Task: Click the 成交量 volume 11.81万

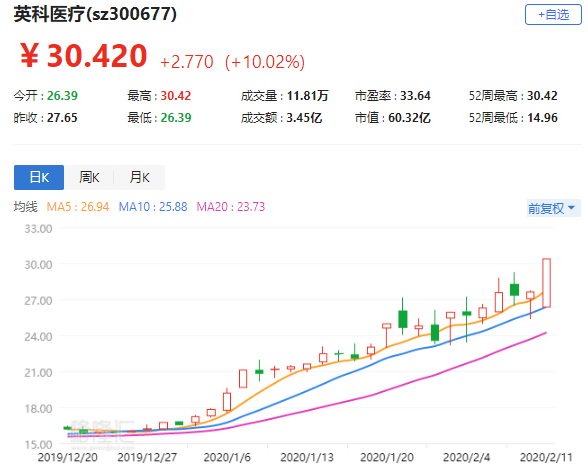Action: coord(308,96)
